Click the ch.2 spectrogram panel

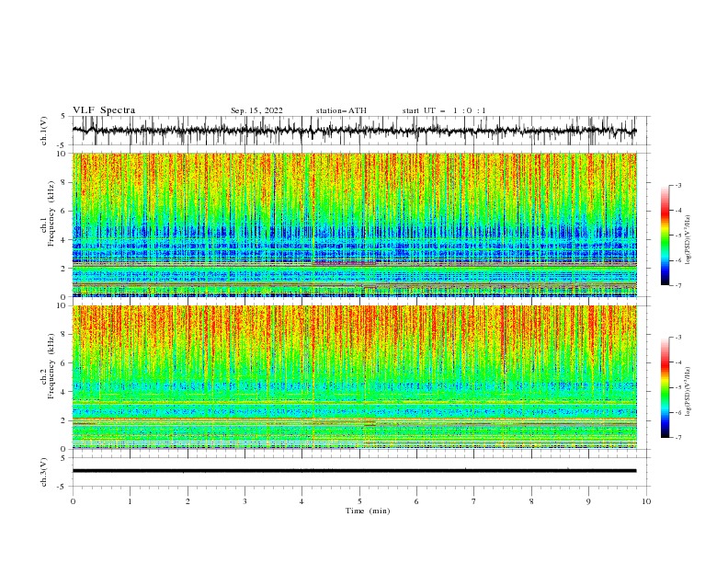point(355,377)
